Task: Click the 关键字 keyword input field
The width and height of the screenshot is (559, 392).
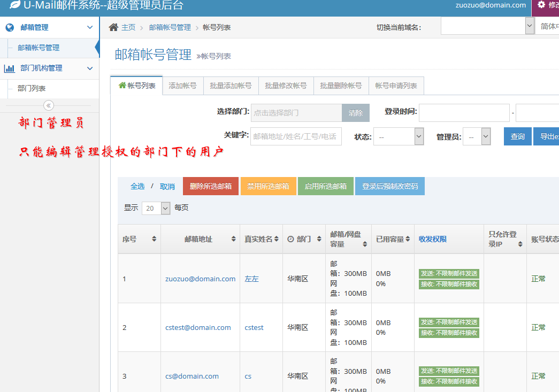Action: pos(296,136)
